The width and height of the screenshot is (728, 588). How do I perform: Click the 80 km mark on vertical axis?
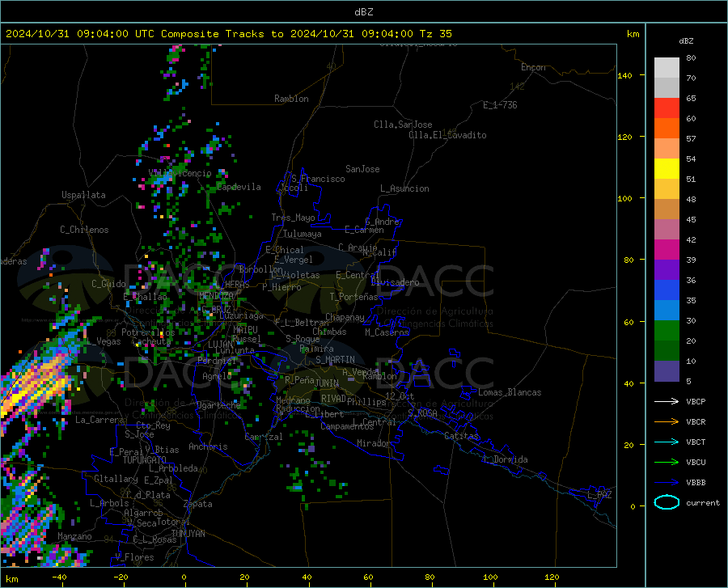pos(629,260)
